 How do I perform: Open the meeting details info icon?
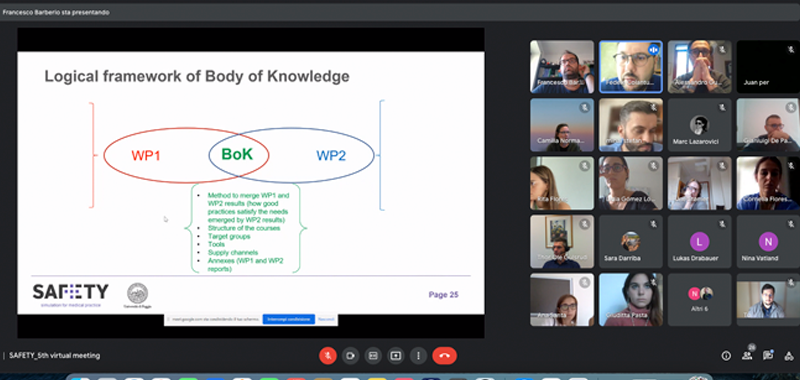click(726, 356)
